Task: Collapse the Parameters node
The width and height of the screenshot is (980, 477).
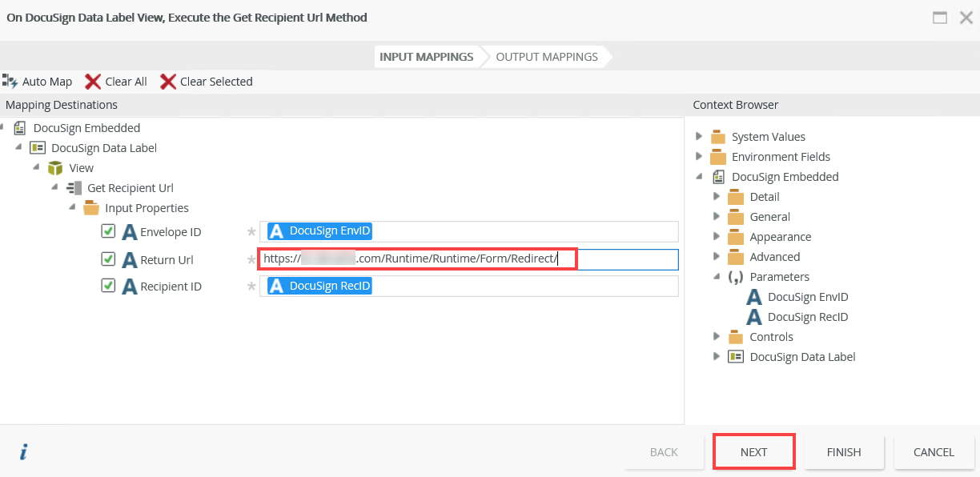Action: tap(718, 276)
